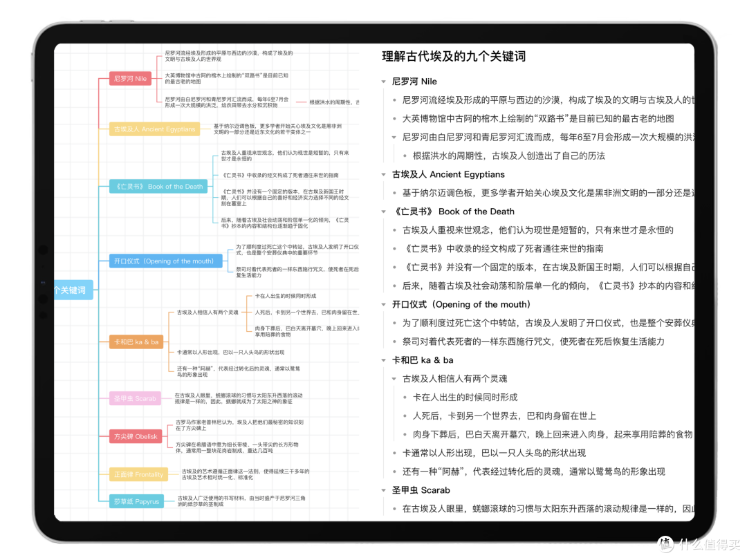Select the pink 圣甲虫 Scarab node
Viewport: 747px width, 560px height.
click(135, 399)
